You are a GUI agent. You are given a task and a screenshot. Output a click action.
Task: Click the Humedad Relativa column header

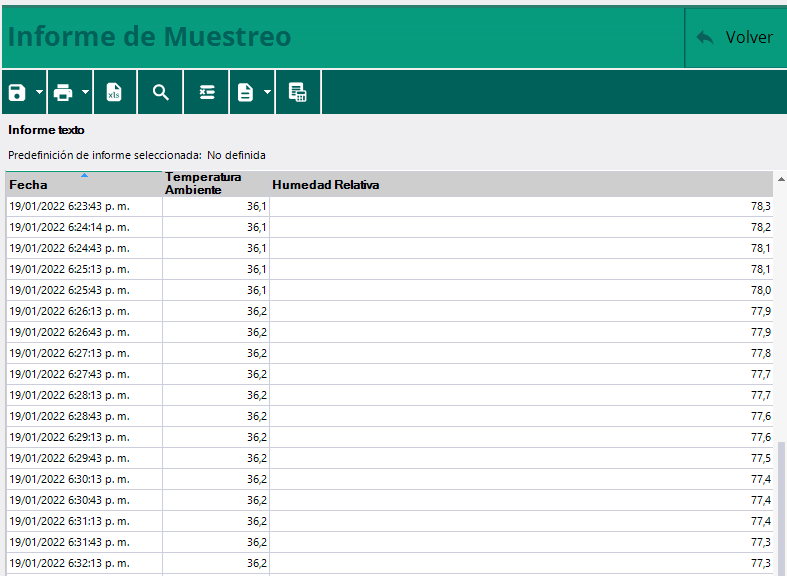click(520, 185)
